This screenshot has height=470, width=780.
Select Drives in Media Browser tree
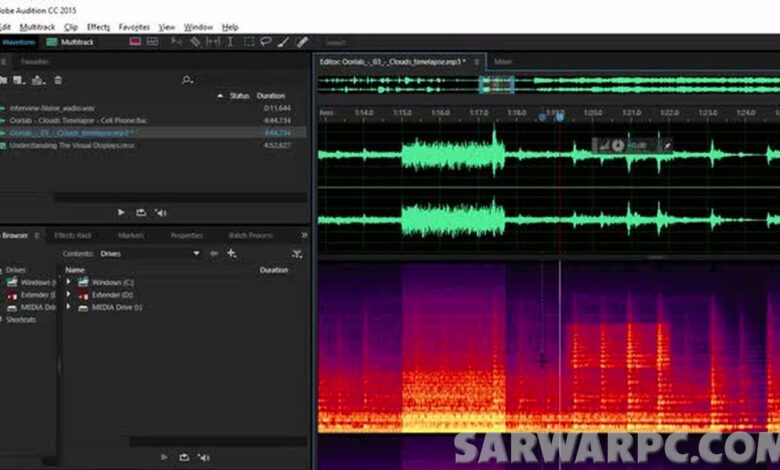coord(15,270)
